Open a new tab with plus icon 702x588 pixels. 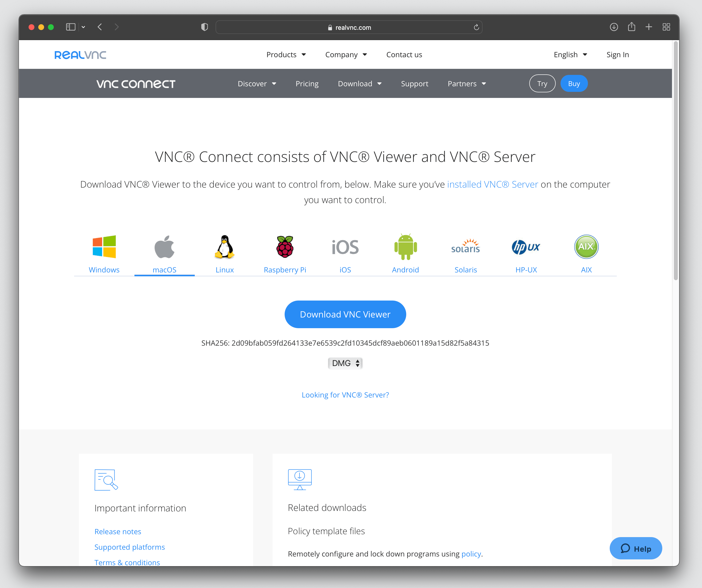[x=649, y=27]
